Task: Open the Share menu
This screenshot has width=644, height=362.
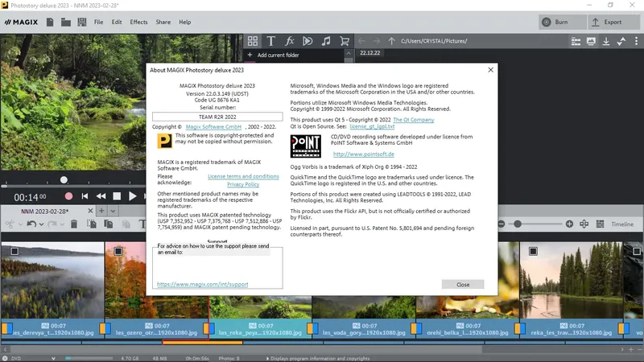Action: pyautogui.click(x=163, y=23)
